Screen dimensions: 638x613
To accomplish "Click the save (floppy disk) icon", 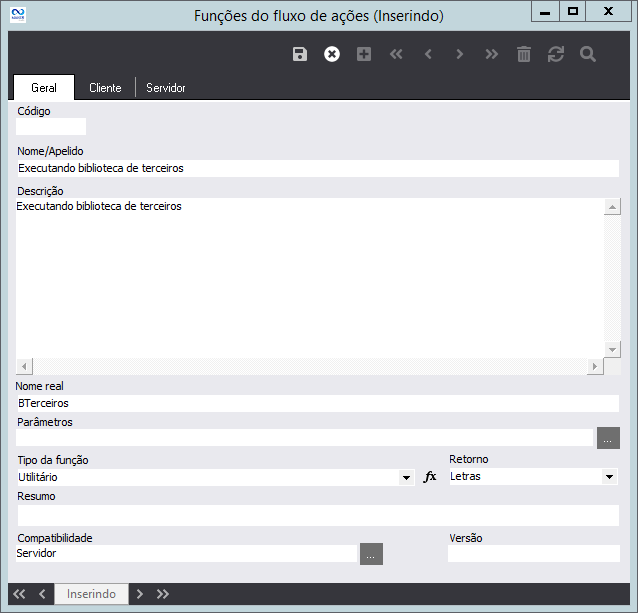I will click(300, 54).
